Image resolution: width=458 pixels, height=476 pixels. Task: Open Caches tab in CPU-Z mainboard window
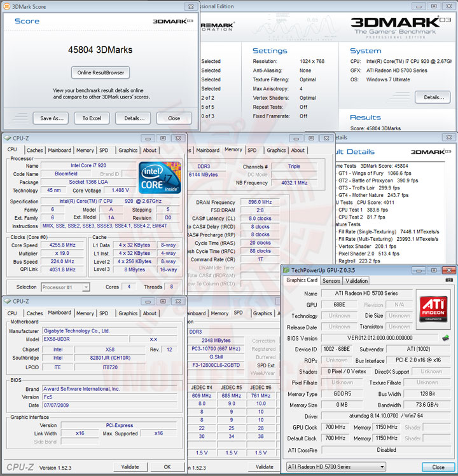34,313
